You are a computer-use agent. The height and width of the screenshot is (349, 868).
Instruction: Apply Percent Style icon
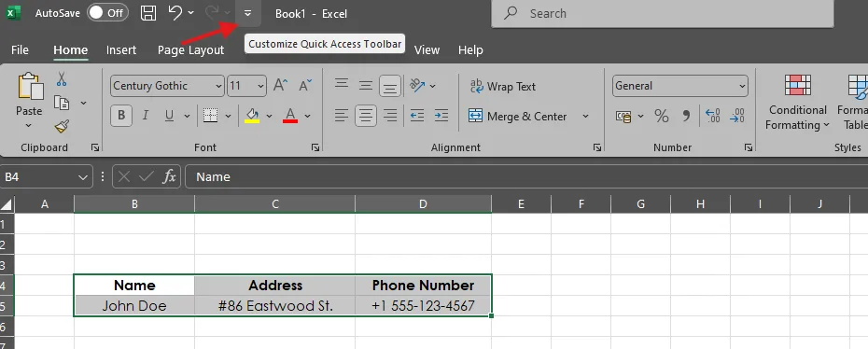662,116
